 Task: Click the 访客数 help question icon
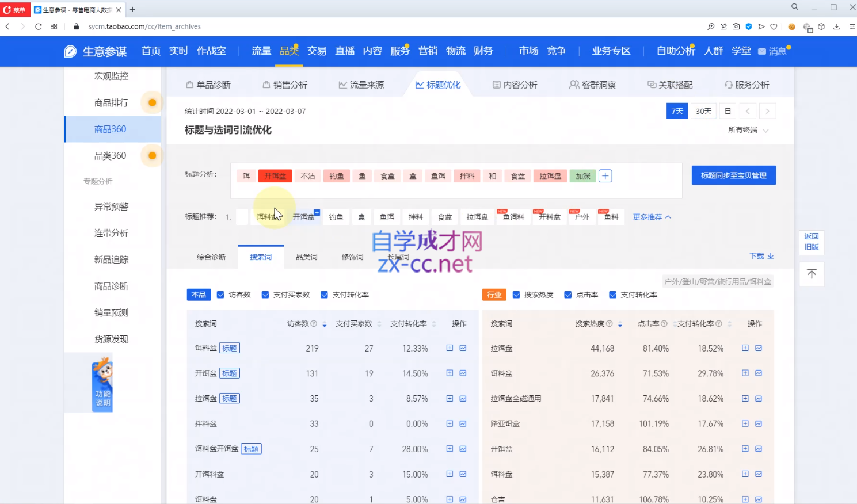pos(314,324)
